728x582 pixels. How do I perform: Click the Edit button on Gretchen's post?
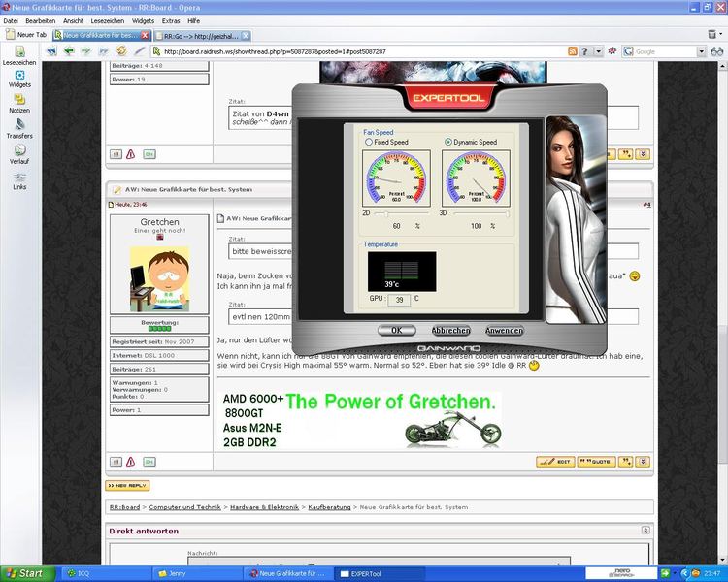[x=555, y=462]
